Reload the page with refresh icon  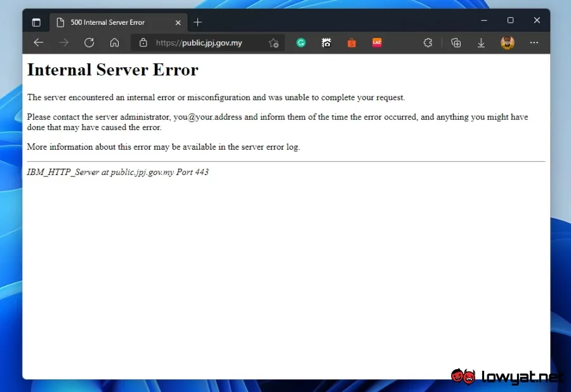coord(89,42)
